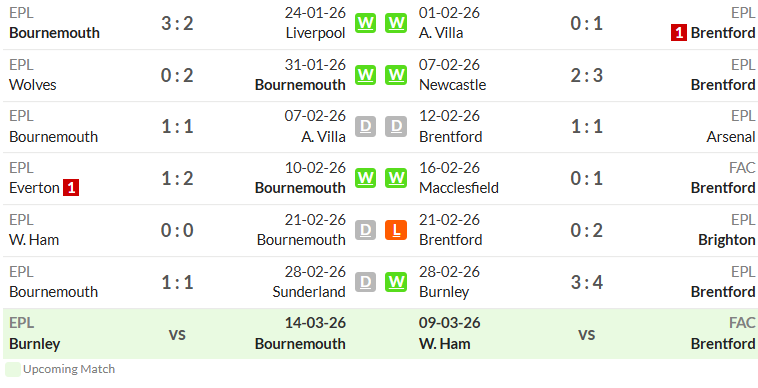The height and width of the screenshot is (388, 758).
Task: Click Bournemouth's grey D badge for Sunderland match
Action: 365,282
